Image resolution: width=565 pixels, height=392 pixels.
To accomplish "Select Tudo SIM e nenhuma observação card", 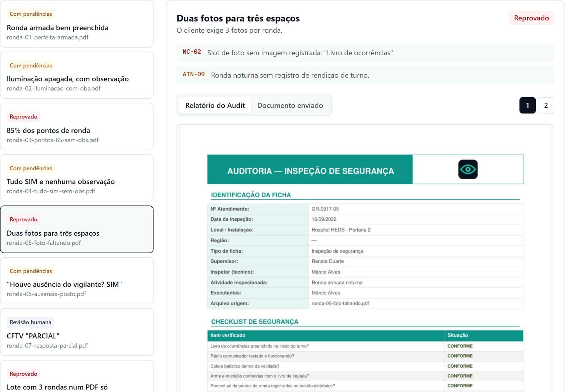I will point(77,178).
